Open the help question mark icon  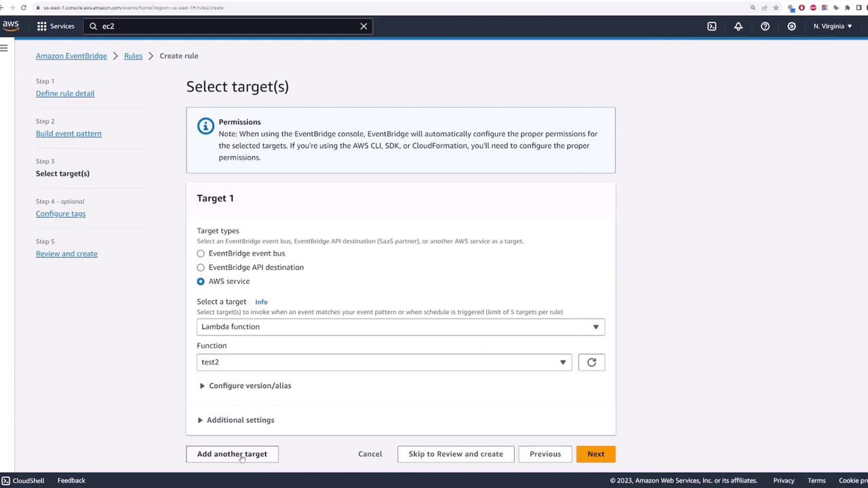[x=765, y=26]
